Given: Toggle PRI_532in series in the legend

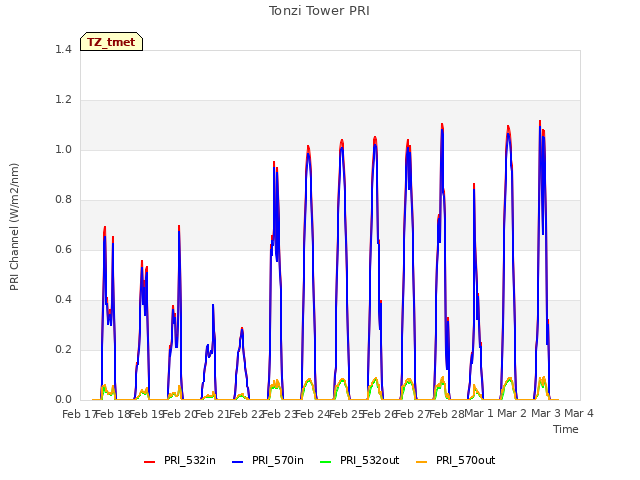Looking at the screenshot, I should tap(180, 460).
